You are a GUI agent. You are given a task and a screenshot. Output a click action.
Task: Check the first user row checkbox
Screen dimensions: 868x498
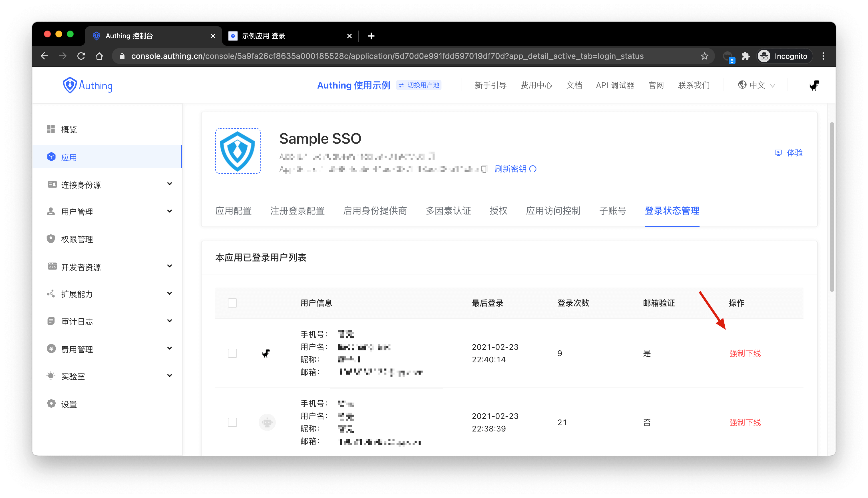pos(232,353)
